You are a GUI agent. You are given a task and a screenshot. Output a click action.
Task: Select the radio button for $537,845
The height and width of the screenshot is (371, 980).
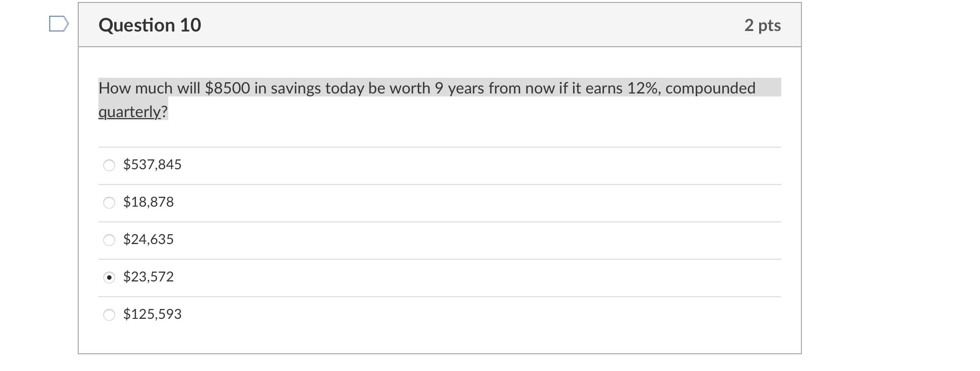109,165
